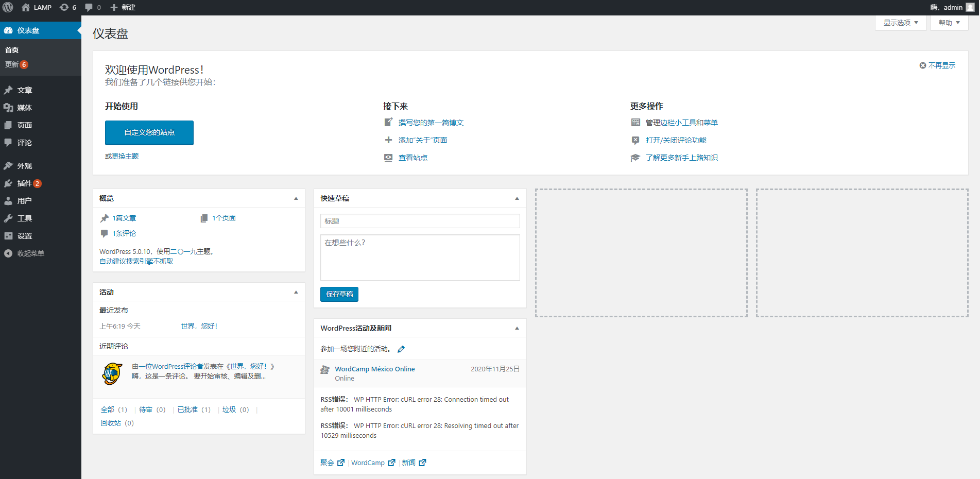Open the 聚会 external link
The width and height of the screenshot is (980, 479).
pos(332,463)
